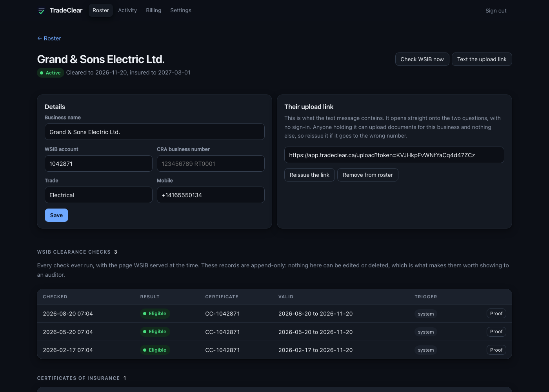Save the business details
The height and width of the screenshot is (392, 549).
pyautogui.click(x=56, y=215)
